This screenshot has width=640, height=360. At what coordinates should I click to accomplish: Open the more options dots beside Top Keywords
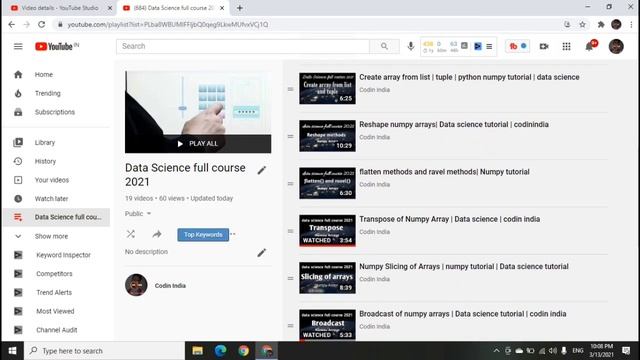233,234
